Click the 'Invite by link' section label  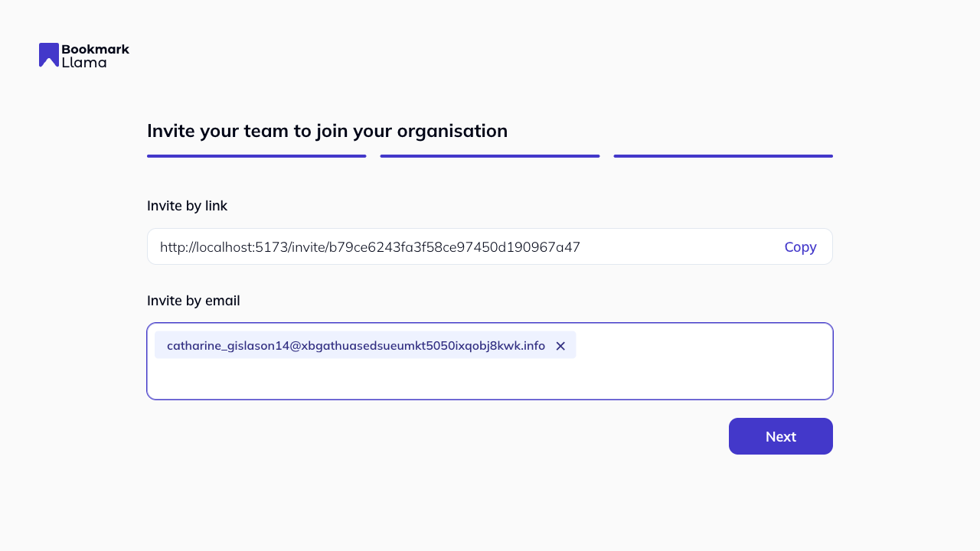tap(187, 205)
